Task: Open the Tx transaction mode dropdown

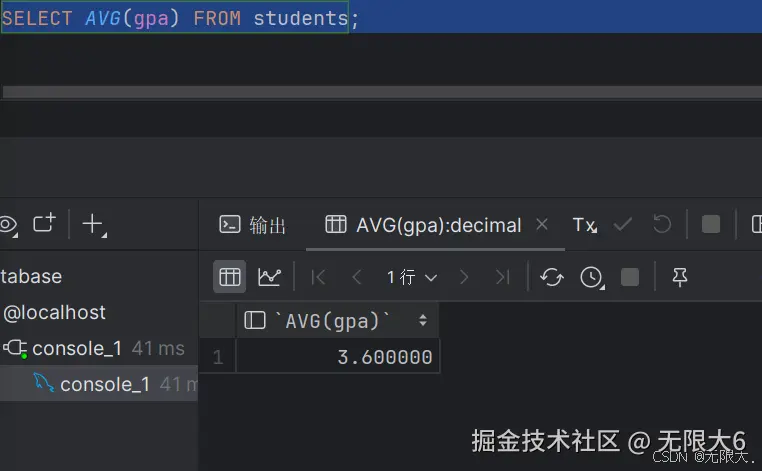Action: coord(585,225)
